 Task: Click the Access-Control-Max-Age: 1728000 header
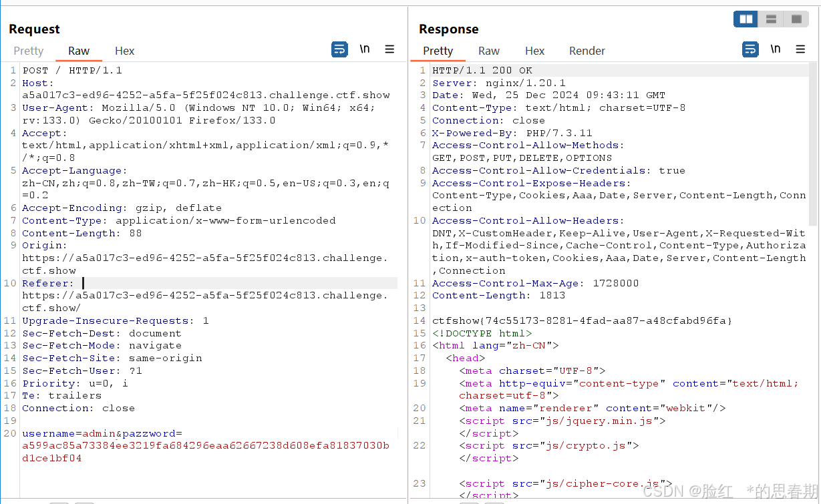pyautogui.click(x=536, y=283)
